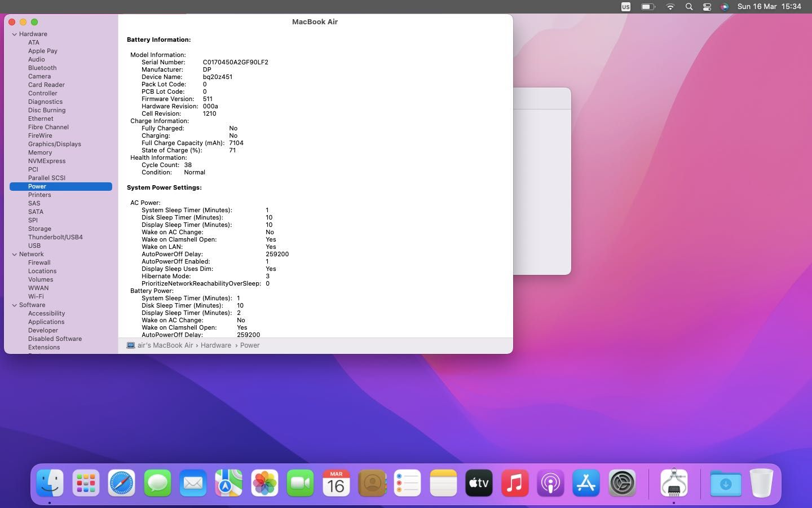Select Wi-Fi under Network
Image resolution: width=812 pixels, height=508 pixels.
(36, 296)
